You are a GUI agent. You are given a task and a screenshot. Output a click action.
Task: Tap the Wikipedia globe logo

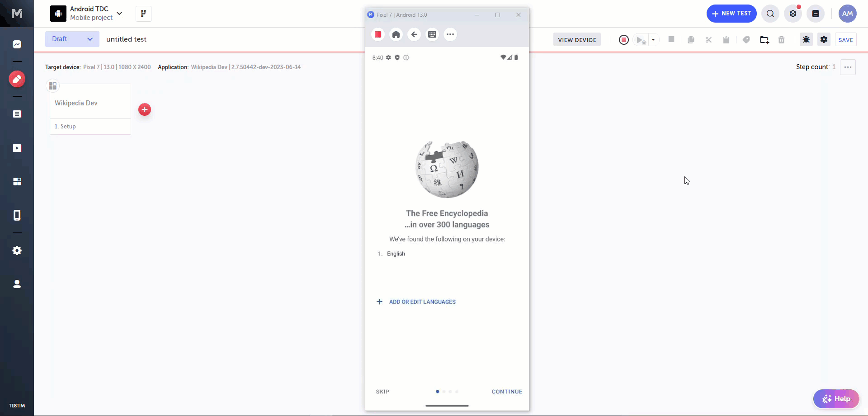pyautogui.click(x=447, y=169)
